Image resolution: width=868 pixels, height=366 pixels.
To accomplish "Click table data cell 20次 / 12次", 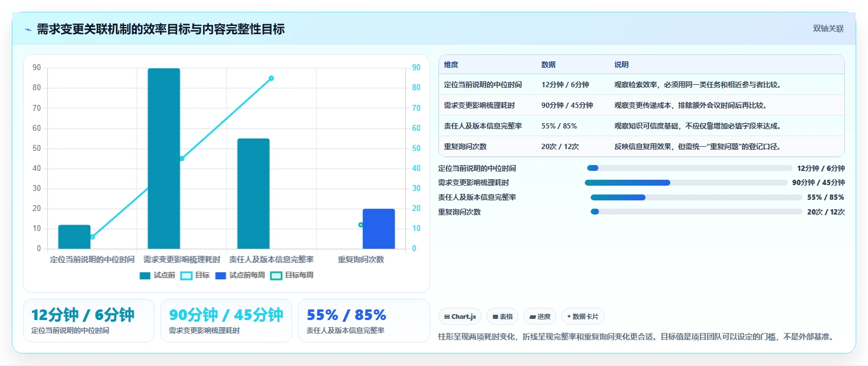I will point(560,146).
